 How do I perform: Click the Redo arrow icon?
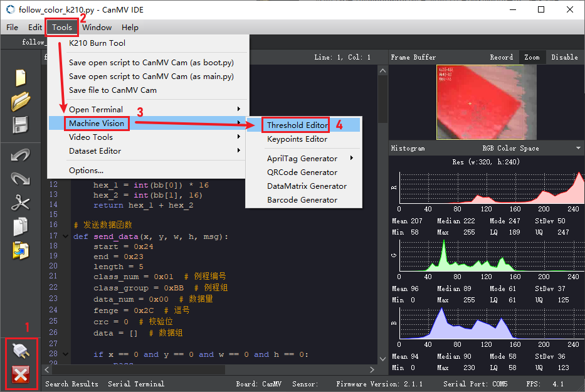coord(21,179)
